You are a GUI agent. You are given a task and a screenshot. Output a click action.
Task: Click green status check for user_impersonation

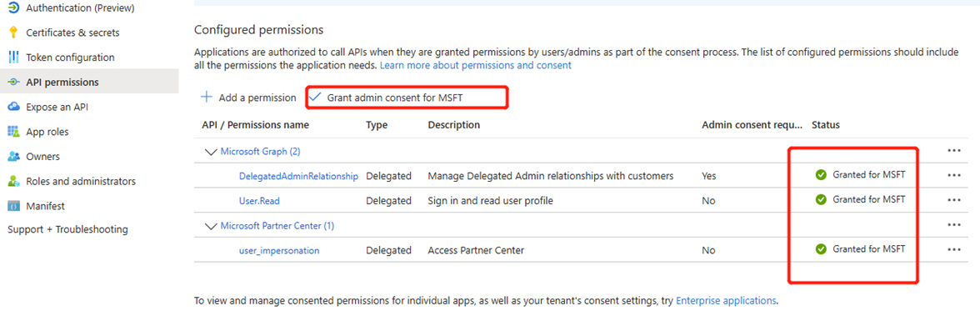coord(822,249)
